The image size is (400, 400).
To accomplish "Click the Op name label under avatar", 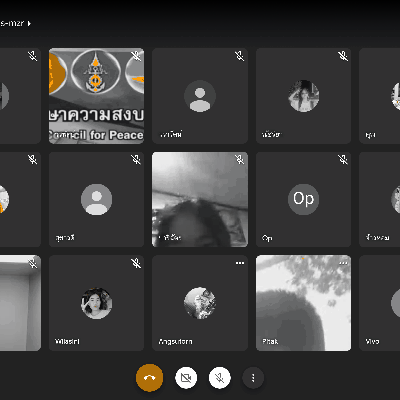I will click(x=267, y=238).
